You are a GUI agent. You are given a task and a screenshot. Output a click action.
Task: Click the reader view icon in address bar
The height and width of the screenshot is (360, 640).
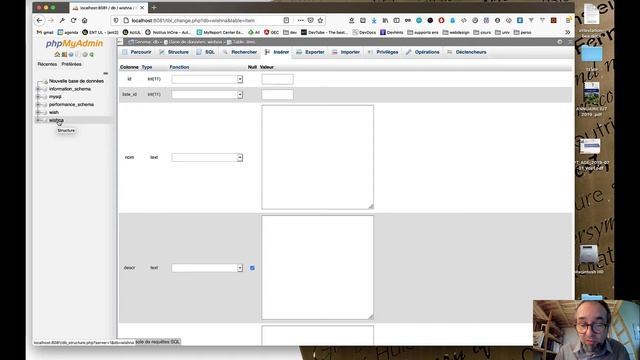click(x=286, y=20)
